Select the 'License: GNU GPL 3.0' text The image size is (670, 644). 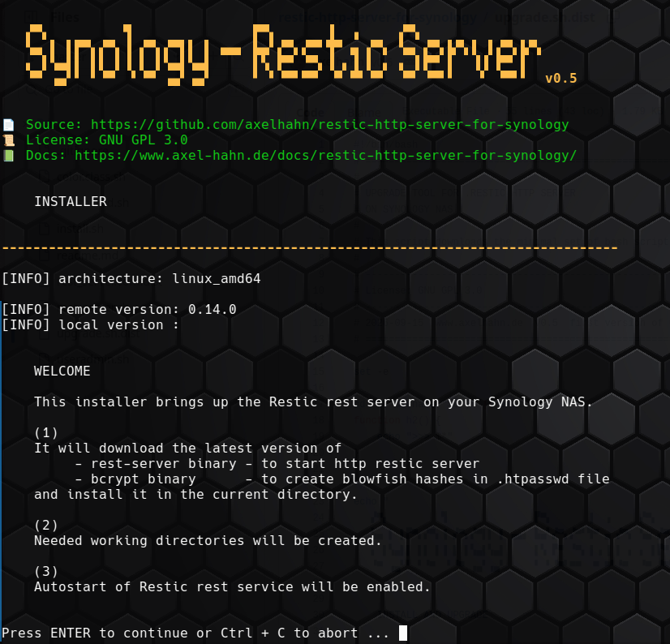coord(107,140)
